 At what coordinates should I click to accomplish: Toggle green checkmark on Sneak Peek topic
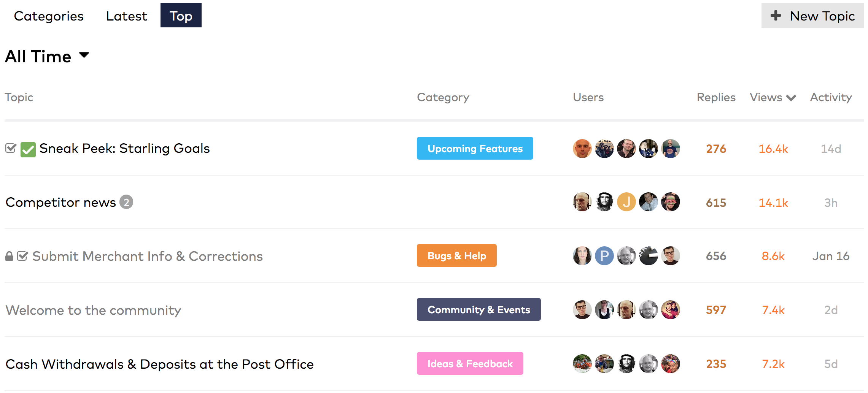click(28, 149)
